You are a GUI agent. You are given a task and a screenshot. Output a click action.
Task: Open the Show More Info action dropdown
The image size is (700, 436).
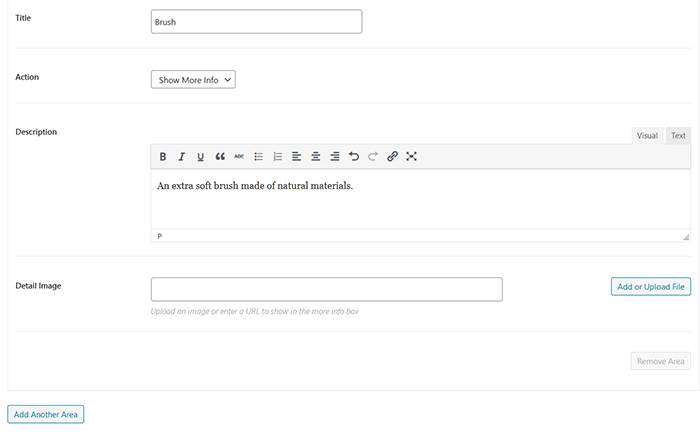[x=193, y=80]
